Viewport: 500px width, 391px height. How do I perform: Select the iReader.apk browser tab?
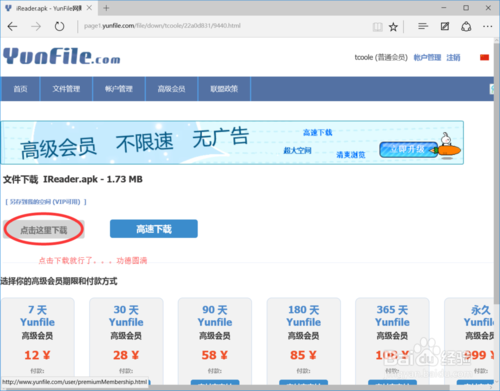(x=49, y=8)
